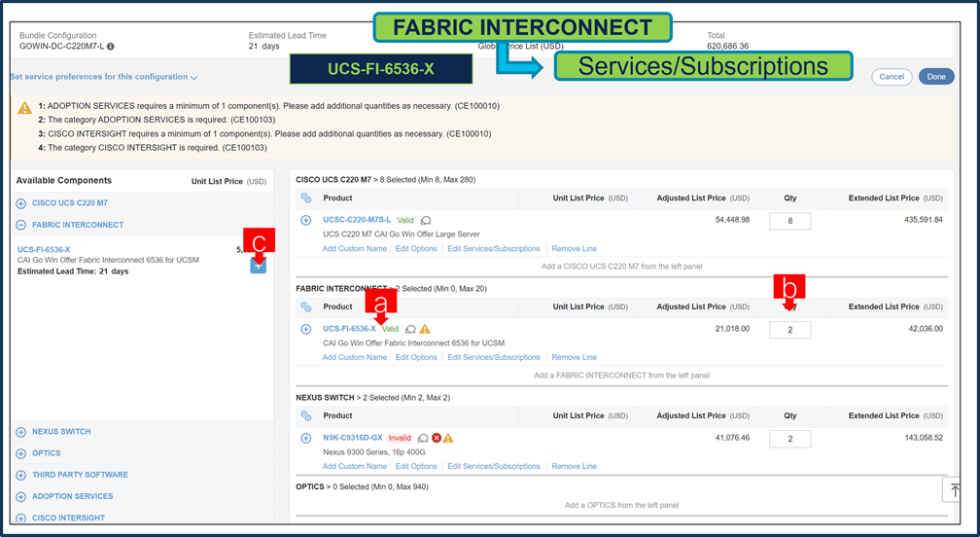Click Edit Options for N9K-C9316D-GX

416,466
